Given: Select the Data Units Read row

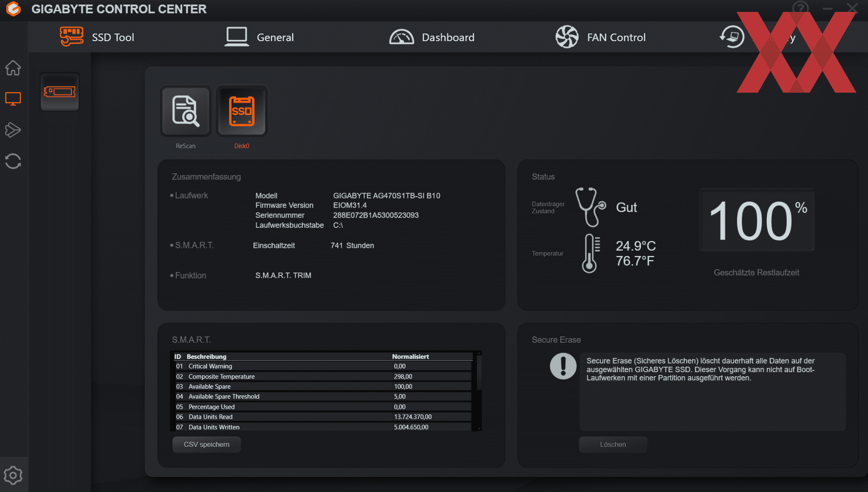Looking at the screenshot, I should [323, 417].
